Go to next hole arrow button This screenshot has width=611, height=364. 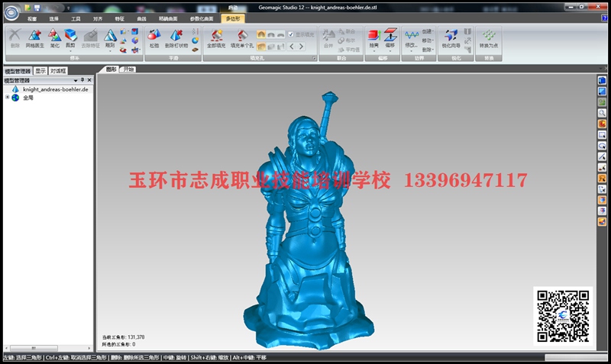[301, 47]
